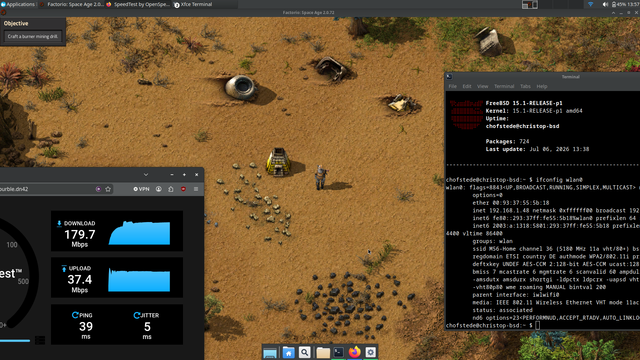Open the Wi-Fi network indicator
The width and height of the screenshot is (640, 360).
point(590,4)
